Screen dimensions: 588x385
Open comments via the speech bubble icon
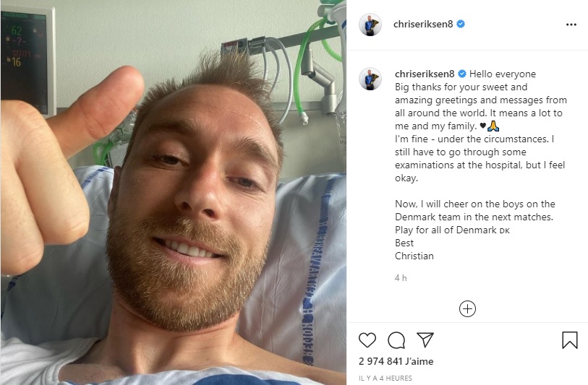point(396,340)
